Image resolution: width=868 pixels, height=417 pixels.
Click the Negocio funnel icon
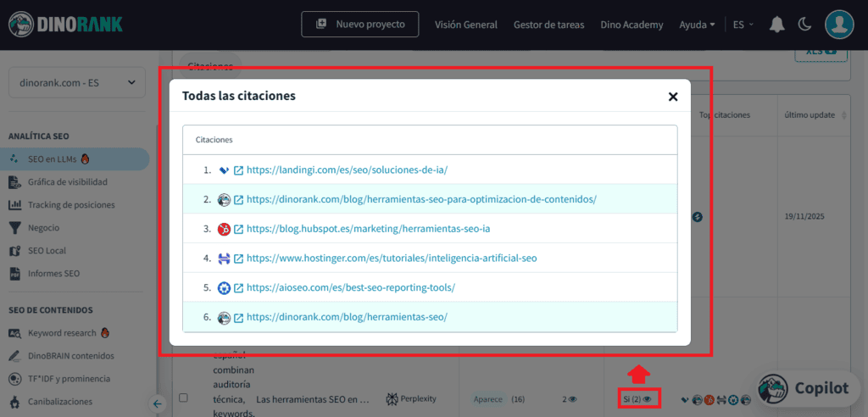(x=14, y=228)
